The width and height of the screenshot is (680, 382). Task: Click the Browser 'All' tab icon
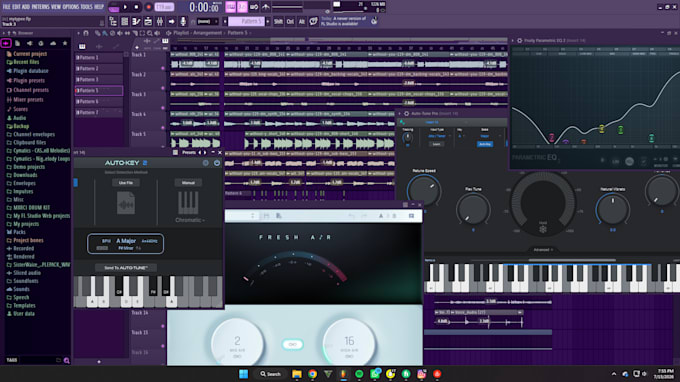(6, 43)
